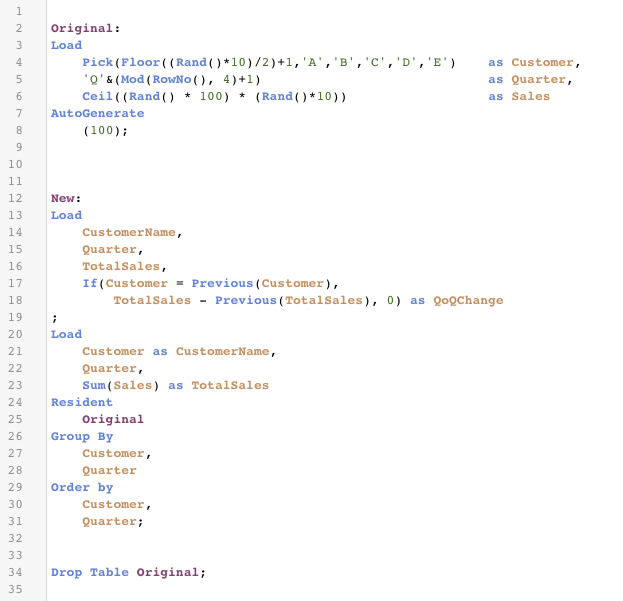Image resolution: width=623 pixels, height=601 pixels.
Task: Click 'CustomerName' field on line 14
Action: coord(129,232)
